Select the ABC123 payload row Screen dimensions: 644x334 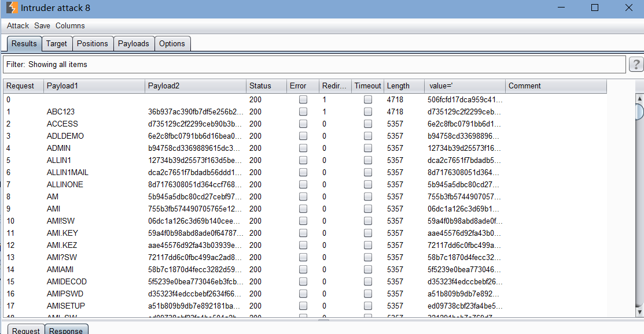(305, 112)
